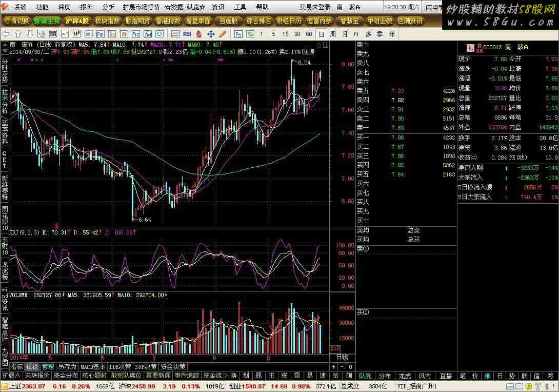The width and height of the screenshot is (559, 392).
Task: Select the DDE决策 template tab
Action: point(120,367)
